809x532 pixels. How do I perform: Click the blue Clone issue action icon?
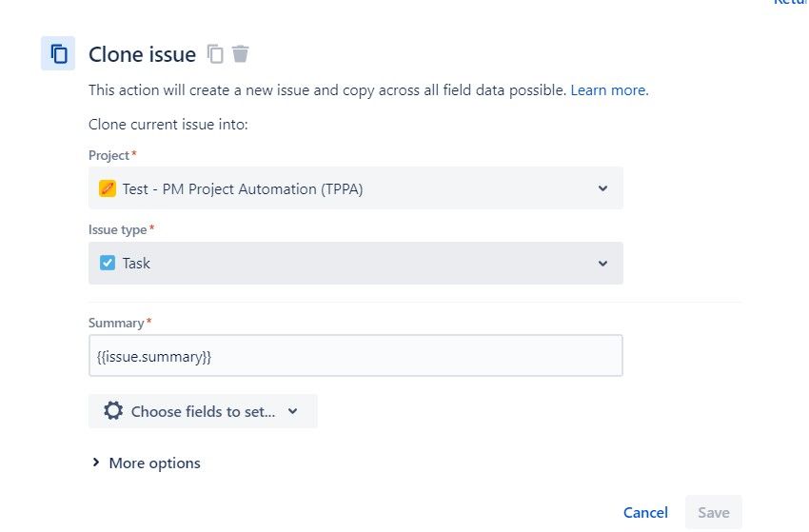tap(58, 53)
